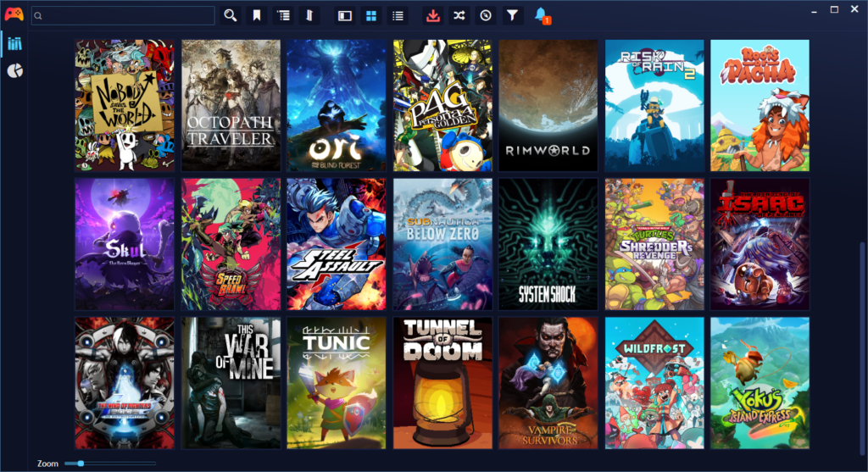Open the Statistics pie chart view
Viewport: 868px width, 472px height.
14,70
